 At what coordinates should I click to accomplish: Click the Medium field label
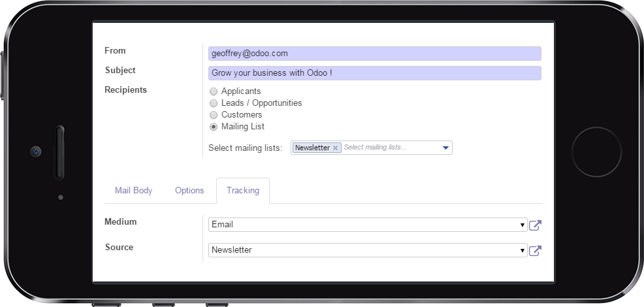(120, 222)
